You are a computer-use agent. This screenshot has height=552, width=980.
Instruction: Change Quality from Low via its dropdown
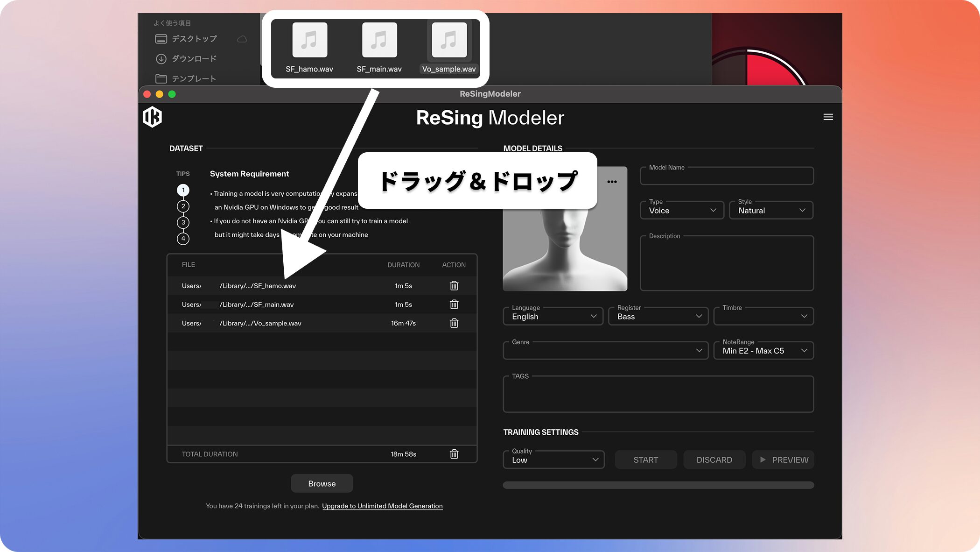click(553, 460)
